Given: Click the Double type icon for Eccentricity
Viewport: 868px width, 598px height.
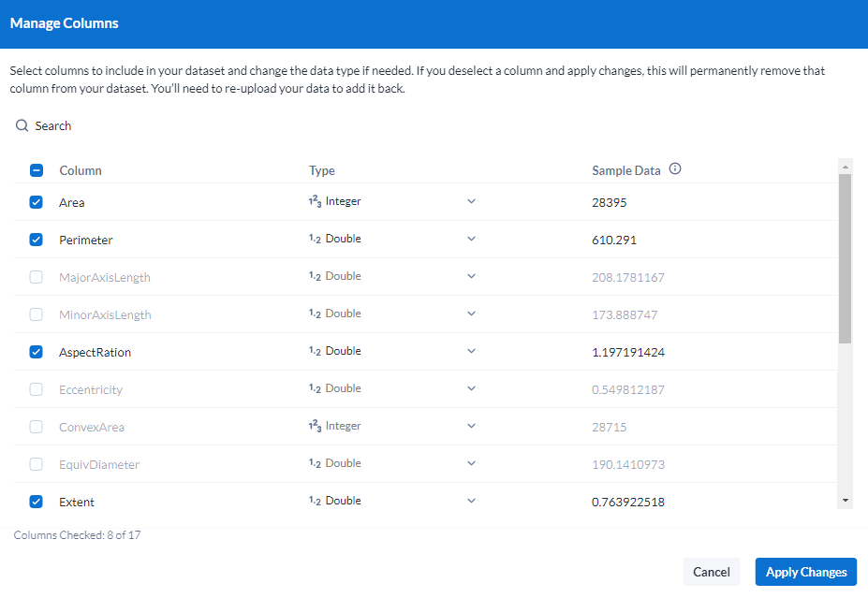Looking at the screenshot, I should pyautogui.click(x=316, y=388).
